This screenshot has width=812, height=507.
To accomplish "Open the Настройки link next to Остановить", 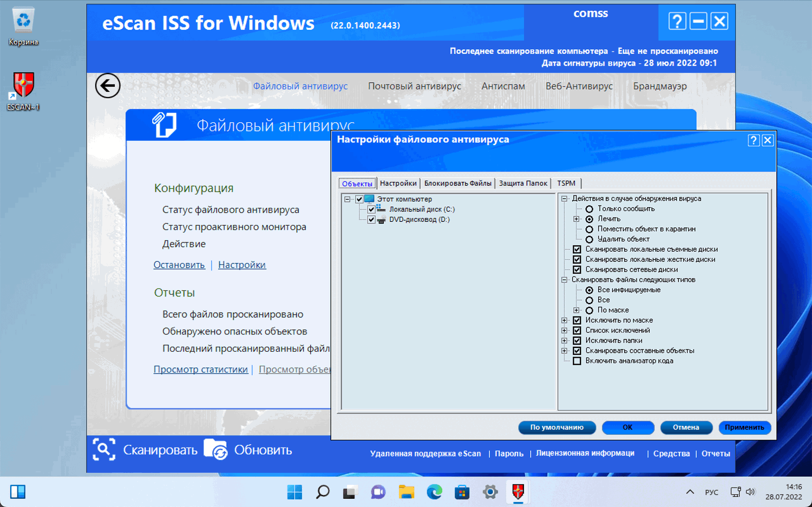I will tap(242, 265).
